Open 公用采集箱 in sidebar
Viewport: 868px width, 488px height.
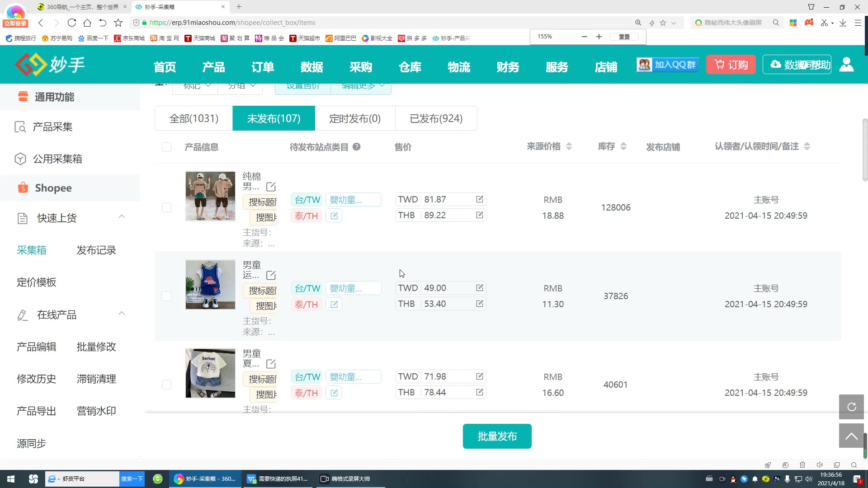57,159
